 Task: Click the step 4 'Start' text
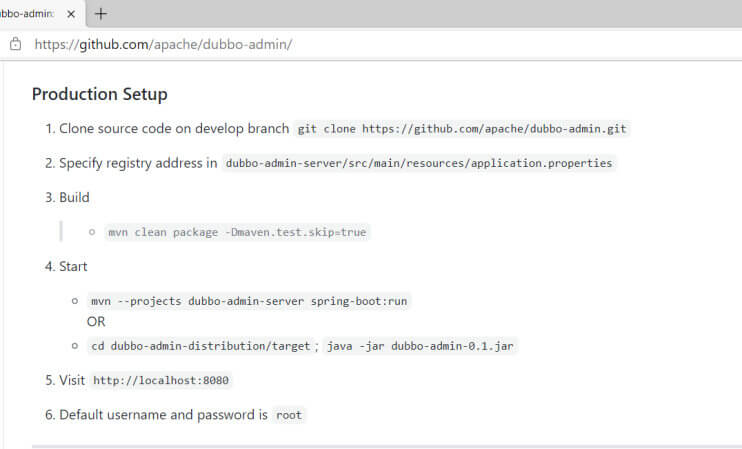[73, 266]
